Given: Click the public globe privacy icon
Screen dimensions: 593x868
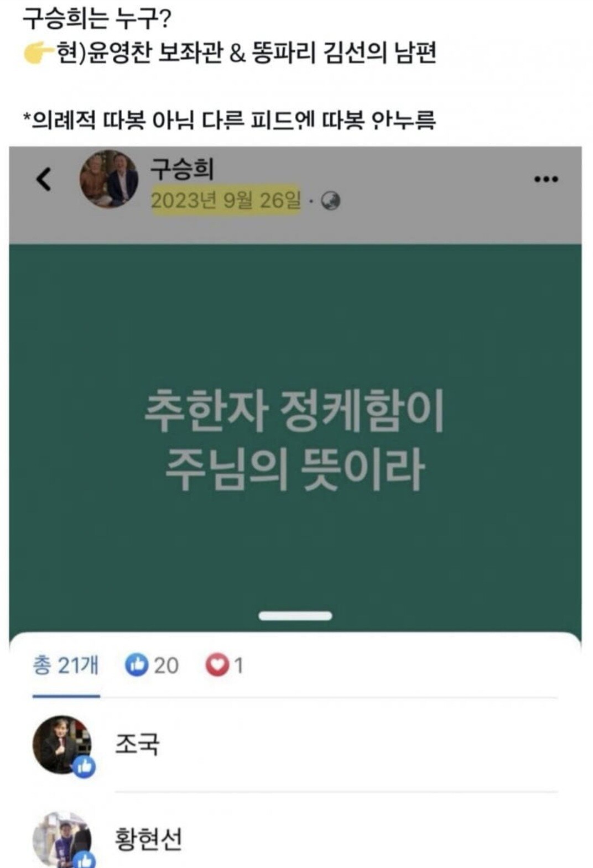Looking at the screenshot, I should coord(331,201).
